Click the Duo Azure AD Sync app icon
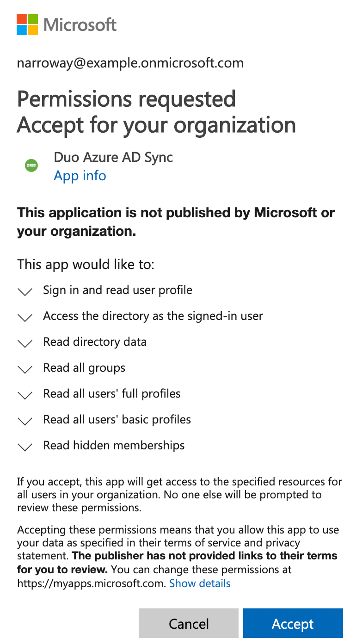Image resolution: width=356 pixels, height=644 pixels. point(31,165)
